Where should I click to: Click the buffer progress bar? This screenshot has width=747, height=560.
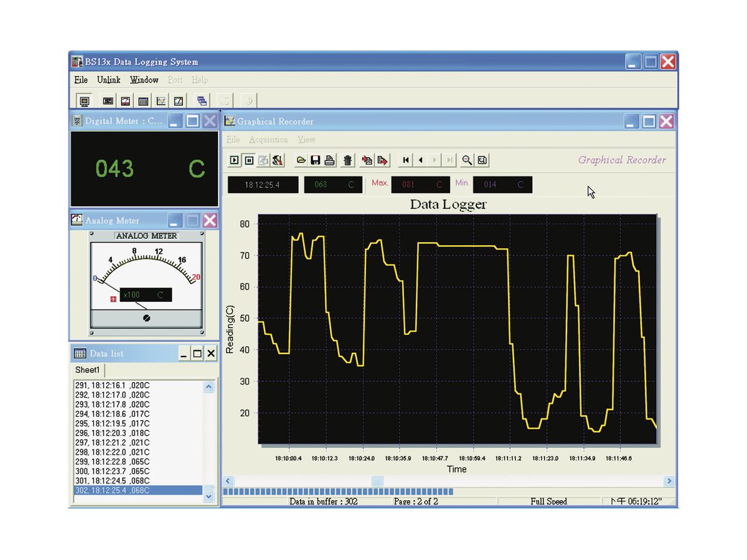[338, 492]
